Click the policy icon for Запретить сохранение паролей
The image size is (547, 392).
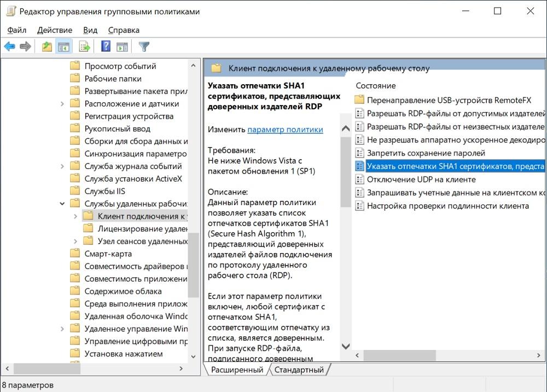359,153
